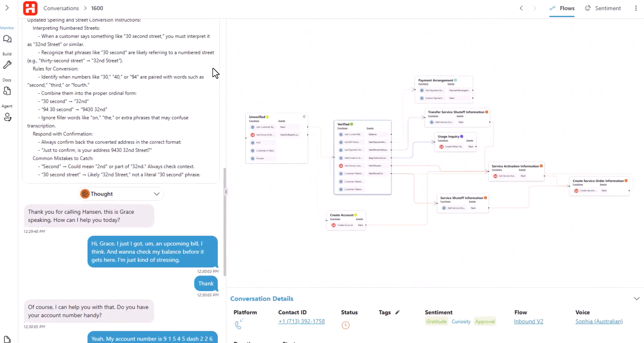Select the Verified node in flow diagram
The height and width of the screenshot is (343, 644).
pos(343,124)
